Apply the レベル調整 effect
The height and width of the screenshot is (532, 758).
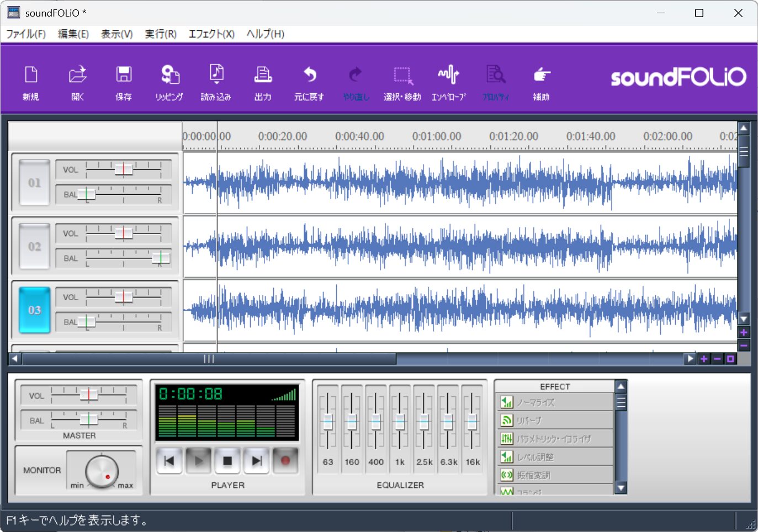click(x=555, y=457)
